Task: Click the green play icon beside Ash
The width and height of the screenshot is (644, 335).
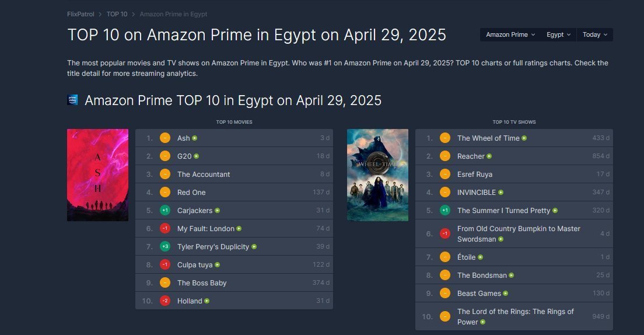Action: (x=195, y=138)
